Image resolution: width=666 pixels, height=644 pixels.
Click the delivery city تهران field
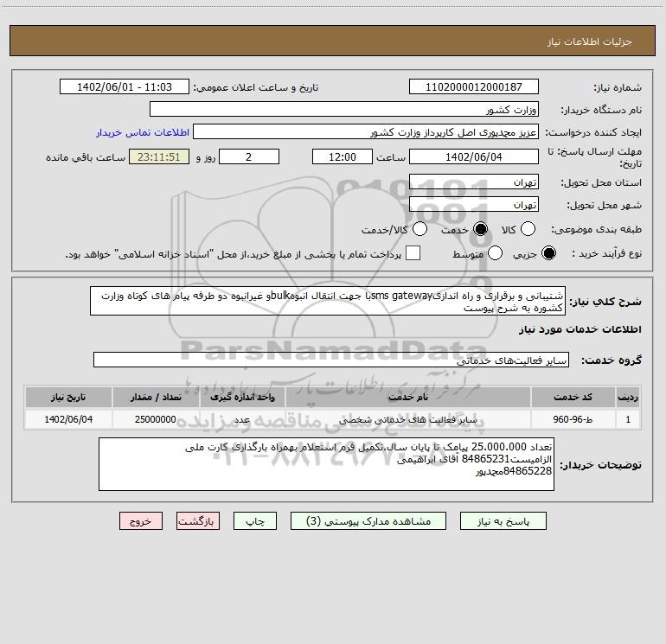[x=474, y=204]
